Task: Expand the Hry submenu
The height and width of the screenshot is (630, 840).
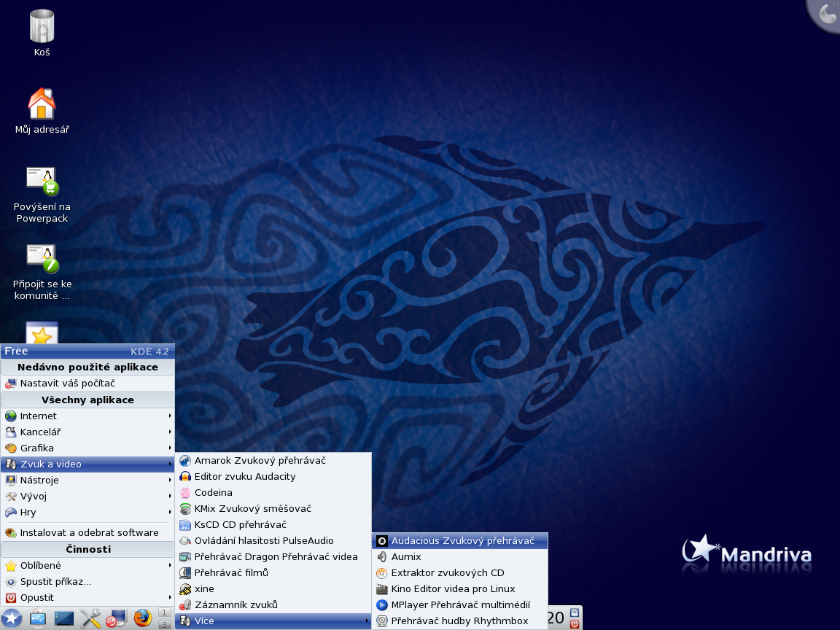Action: [x=87, y=513]
